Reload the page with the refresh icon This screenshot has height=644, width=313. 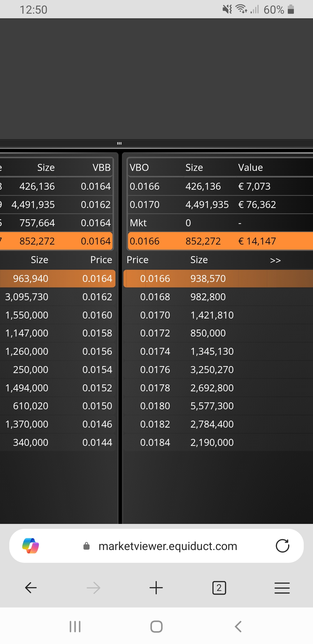point(282,546)
